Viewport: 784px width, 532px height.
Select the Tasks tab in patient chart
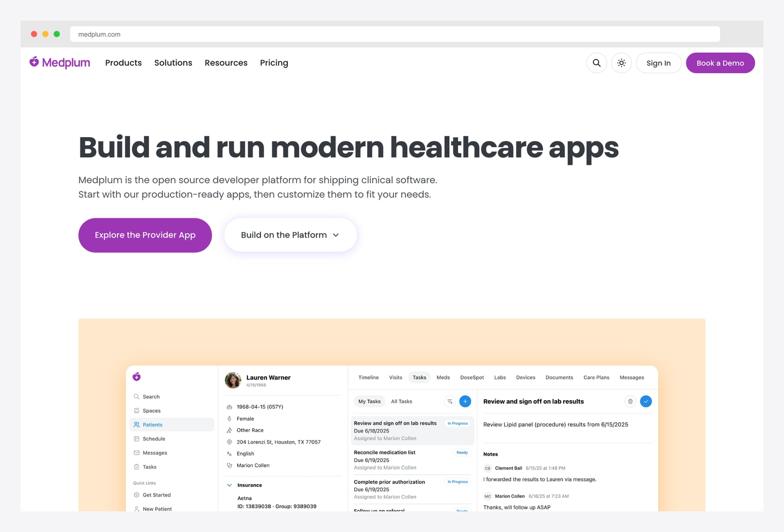419,377
